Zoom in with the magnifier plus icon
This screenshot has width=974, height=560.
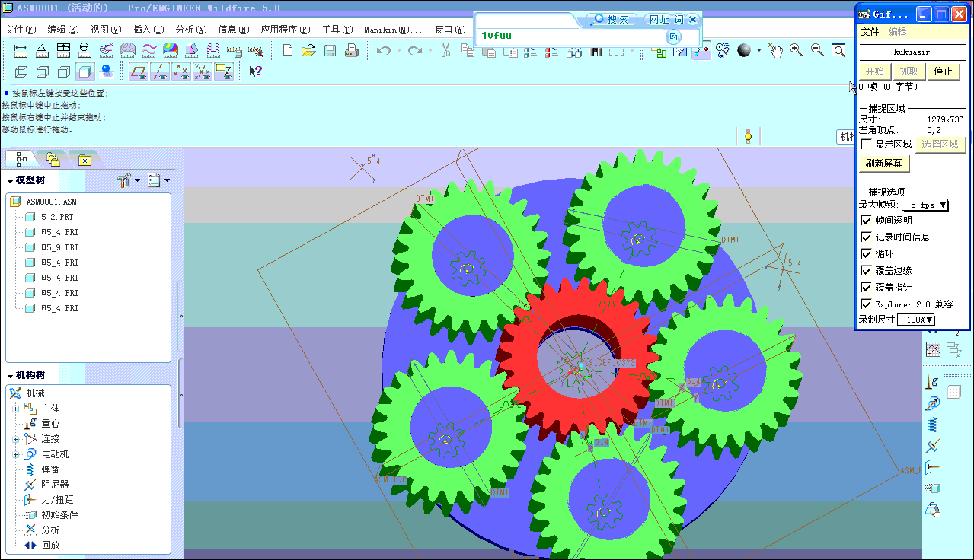coord(796,50)
